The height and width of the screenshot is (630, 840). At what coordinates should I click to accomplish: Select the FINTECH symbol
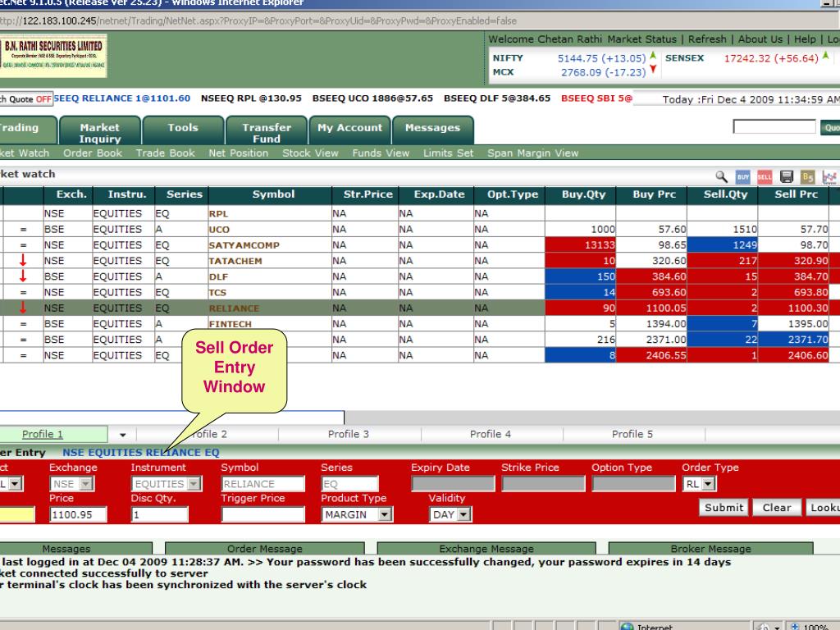(230, 323)
